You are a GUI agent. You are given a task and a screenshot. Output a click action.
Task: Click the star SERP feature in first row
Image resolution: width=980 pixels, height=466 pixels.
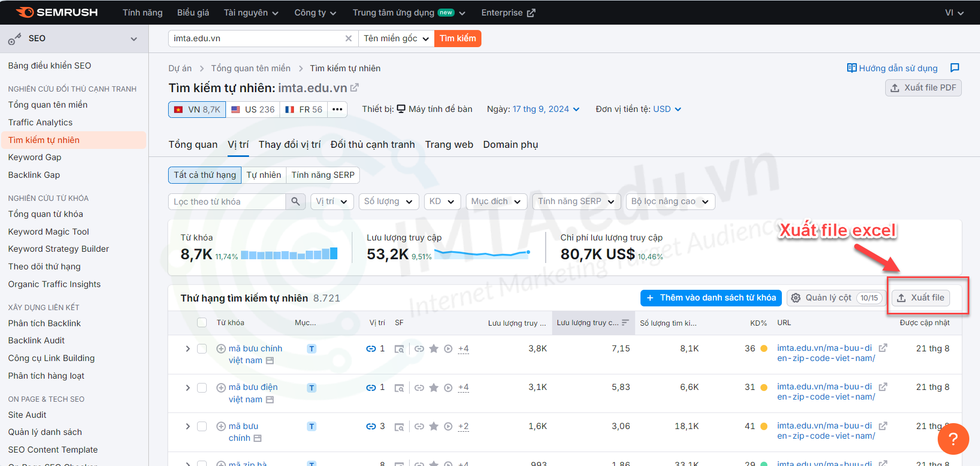tap(434, 349)
